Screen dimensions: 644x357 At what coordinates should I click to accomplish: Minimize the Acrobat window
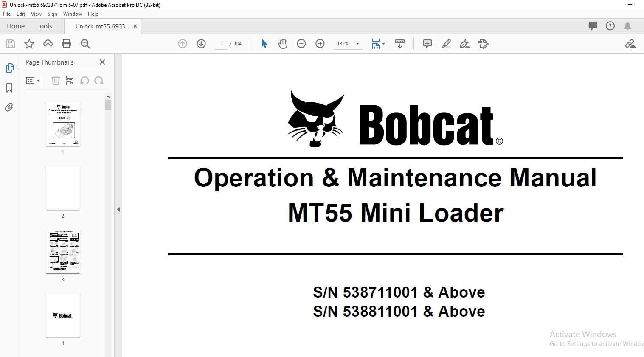click(x=630, y=5)
